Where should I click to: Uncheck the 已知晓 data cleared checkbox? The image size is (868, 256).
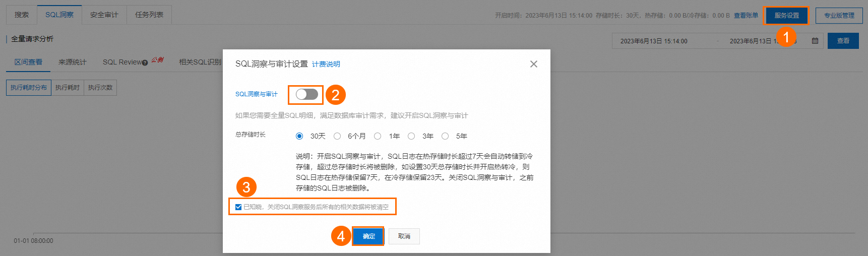tap(238, 207)
